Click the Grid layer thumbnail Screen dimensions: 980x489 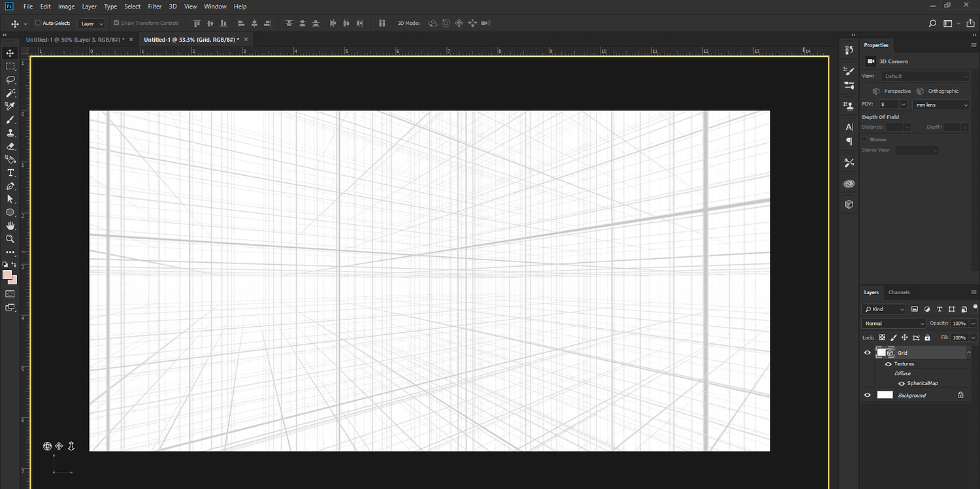coord(885,352)
